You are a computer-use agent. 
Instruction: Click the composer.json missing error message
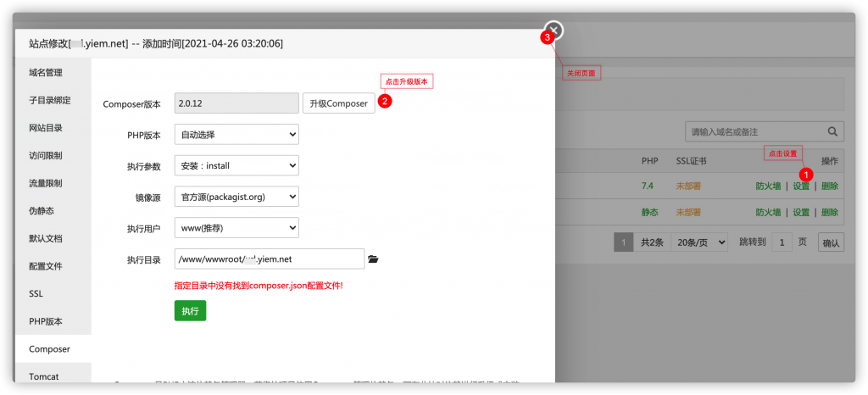point(259,286)
